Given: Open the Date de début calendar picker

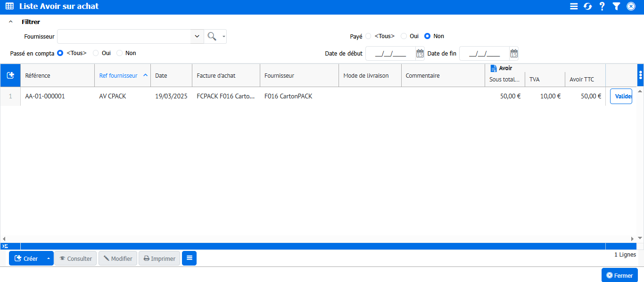Looking at the screenshot, I should (420, 54).
